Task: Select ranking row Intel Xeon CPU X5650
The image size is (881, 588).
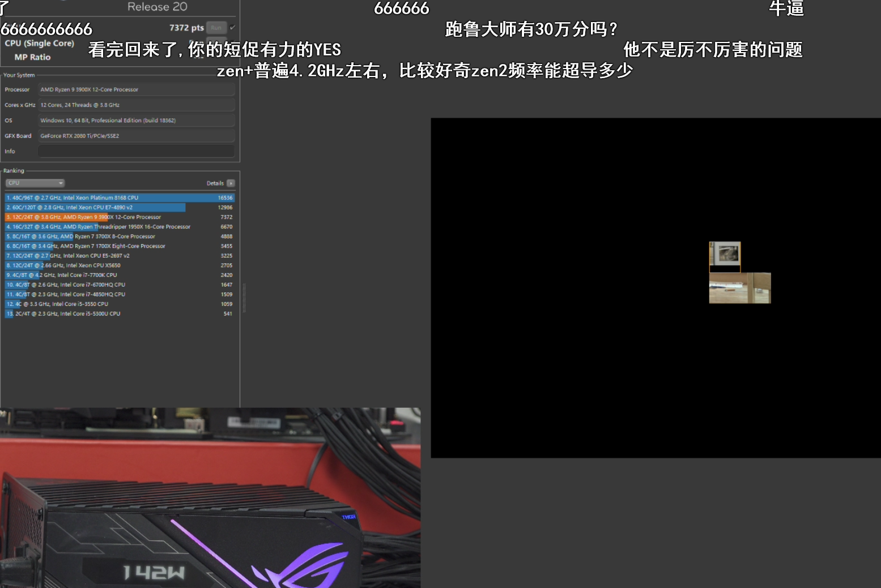Action: (120, 265)
